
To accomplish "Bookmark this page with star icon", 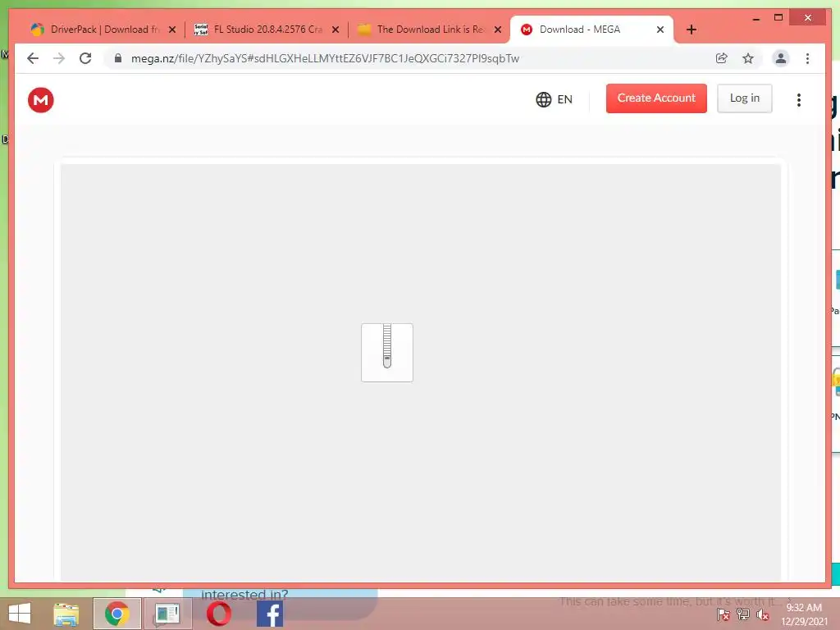I will click(748, 58).
